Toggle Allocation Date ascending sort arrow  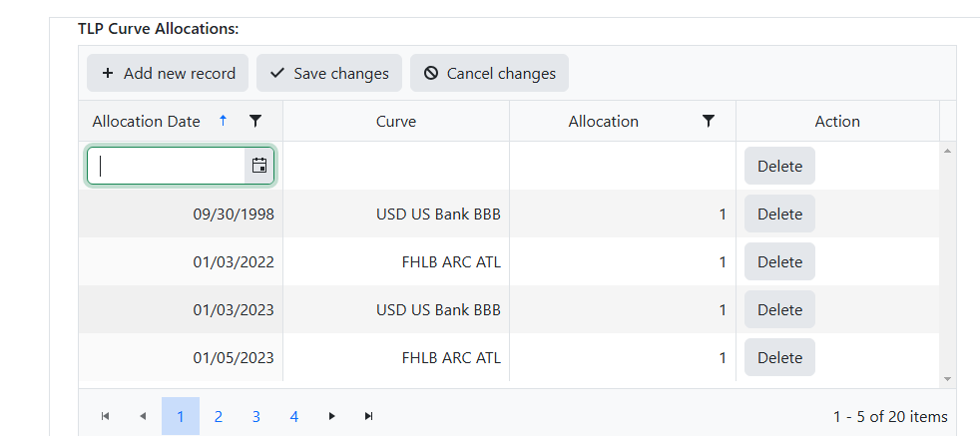(224, 121)
